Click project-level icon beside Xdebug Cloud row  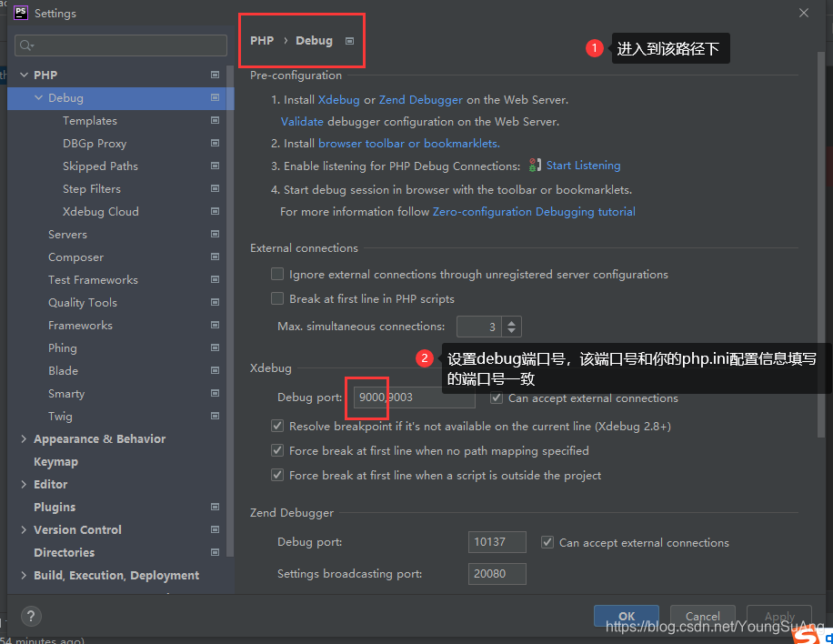pyautogui.click(x=215, y=211)
